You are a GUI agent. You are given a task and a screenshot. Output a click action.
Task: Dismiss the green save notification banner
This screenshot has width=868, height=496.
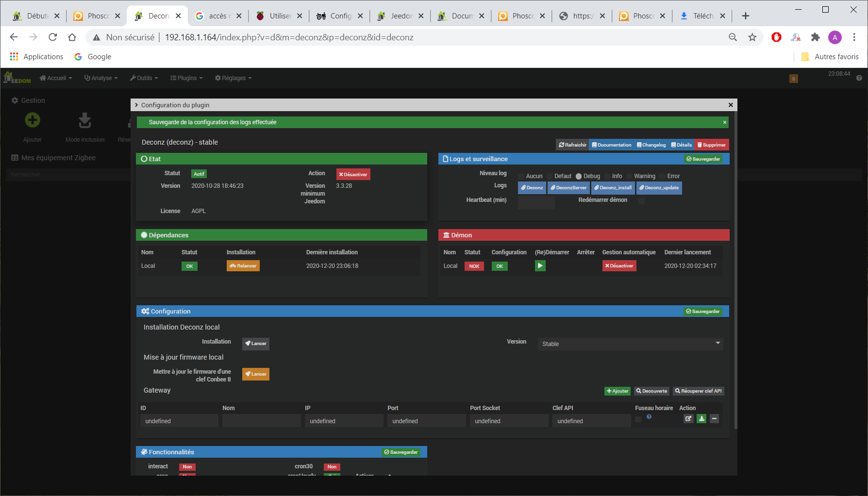pyautogui.click(x=725, y=122)
